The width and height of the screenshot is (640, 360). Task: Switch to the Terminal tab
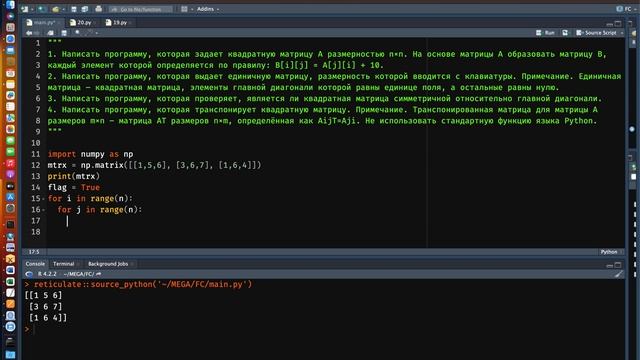[x=63, y=264]
